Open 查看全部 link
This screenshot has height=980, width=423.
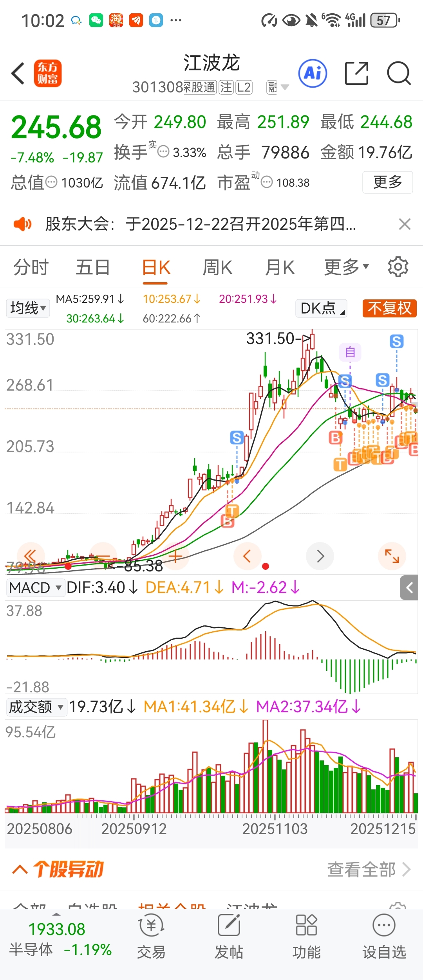click(369, 870)
